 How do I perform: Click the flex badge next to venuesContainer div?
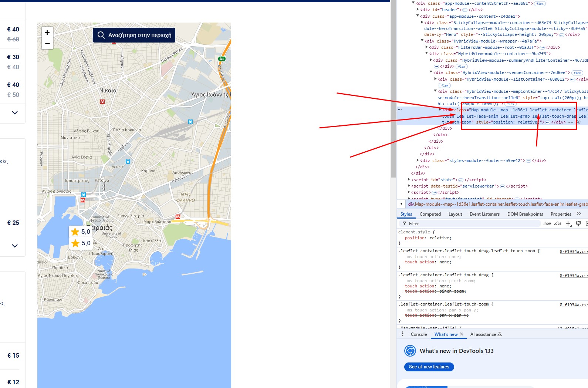click(x=577, y=73)
